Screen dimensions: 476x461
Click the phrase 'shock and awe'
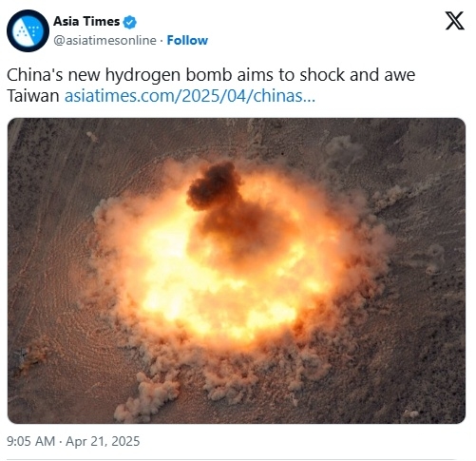tap(357, 75)
